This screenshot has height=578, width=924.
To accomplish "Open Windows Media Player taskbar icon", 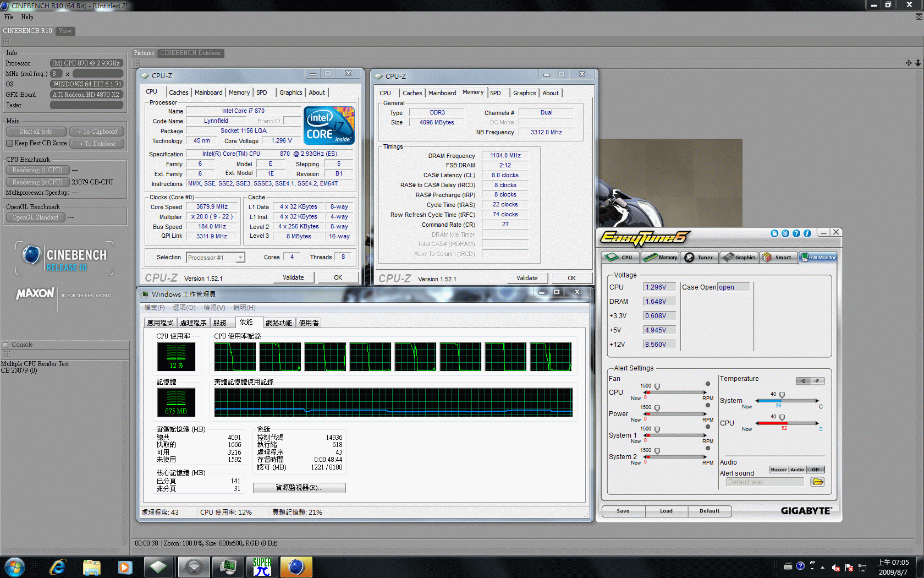I will pos(125,566).
